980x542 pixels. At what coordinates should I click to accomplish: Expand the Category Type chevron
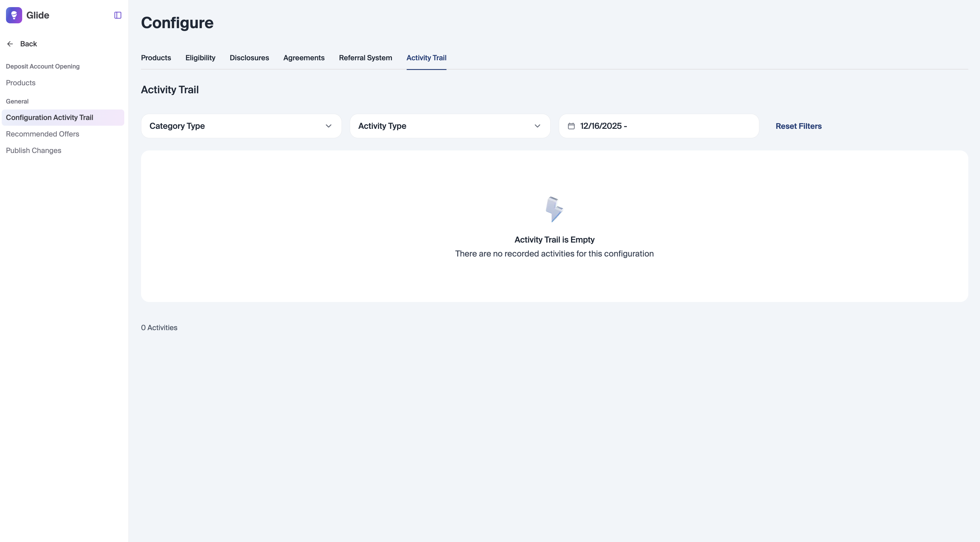(328, 126)
